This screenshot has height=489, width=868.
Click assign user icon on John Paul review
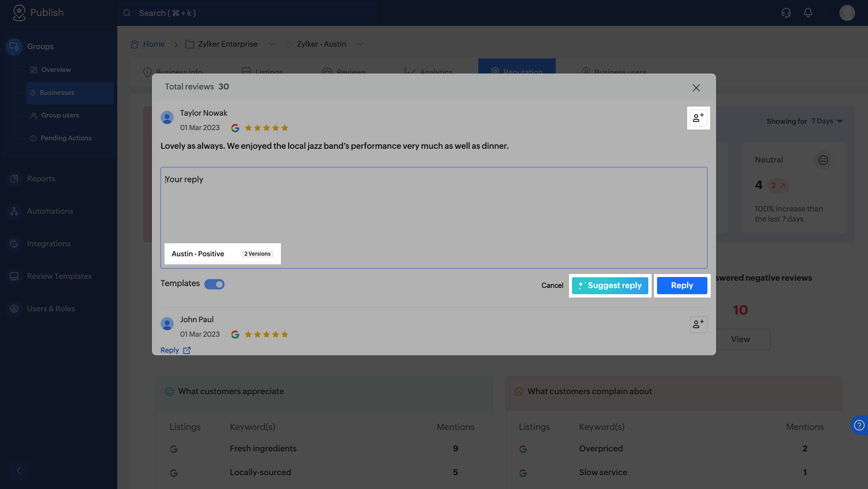[698, 325]
